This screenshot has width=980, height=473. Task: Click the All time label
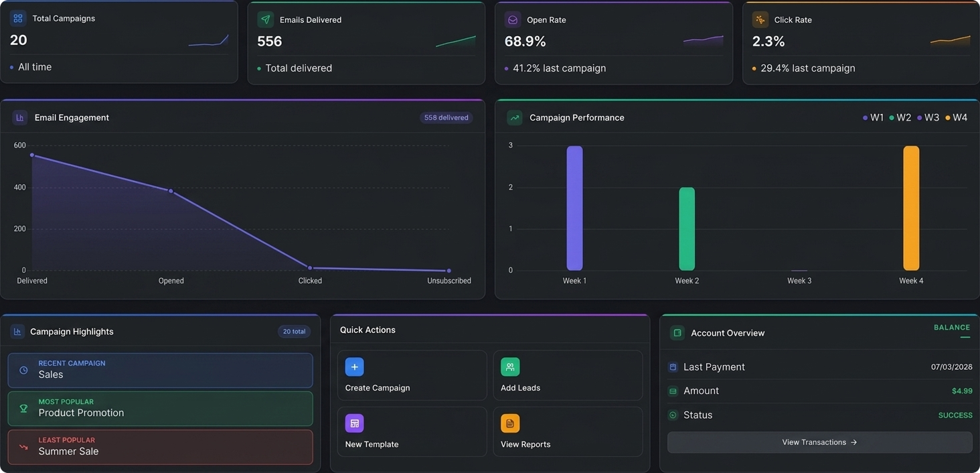35,67
